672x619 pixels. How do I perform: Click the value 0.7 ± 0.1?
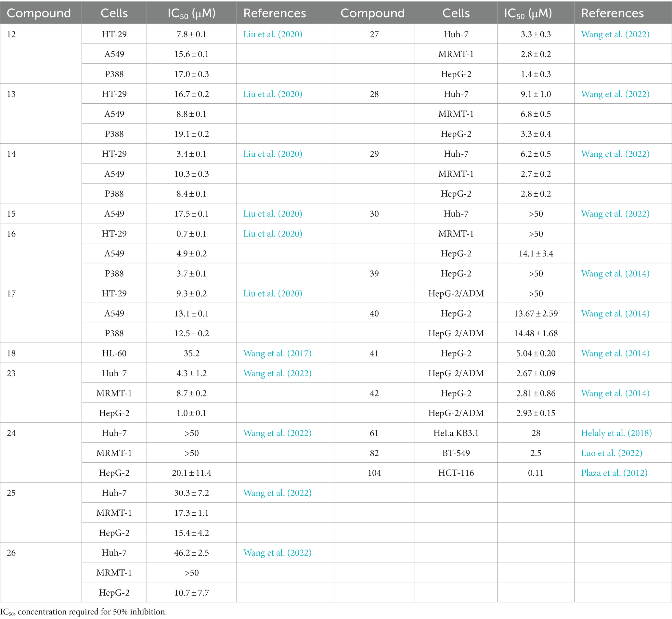[x=192, y=234]
